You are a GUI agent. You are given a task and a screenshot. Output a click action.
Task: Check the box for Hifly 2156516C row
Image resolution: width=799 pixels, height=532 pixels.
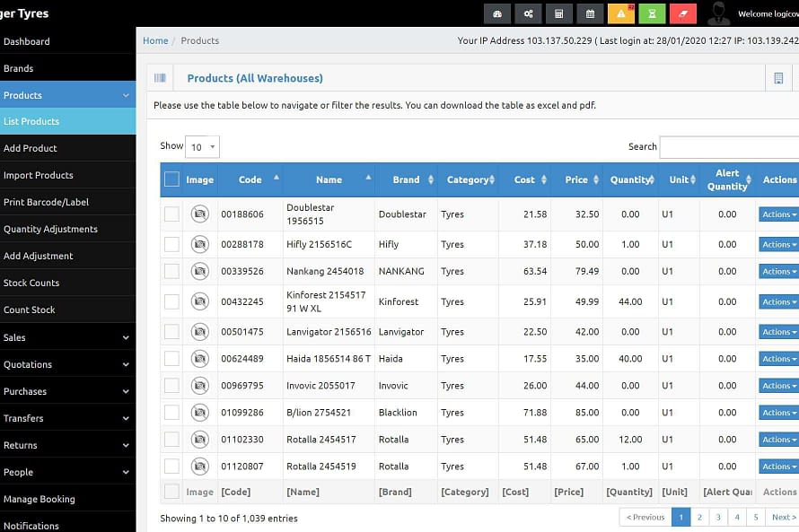pyautogui.click(x=171, y=244)
